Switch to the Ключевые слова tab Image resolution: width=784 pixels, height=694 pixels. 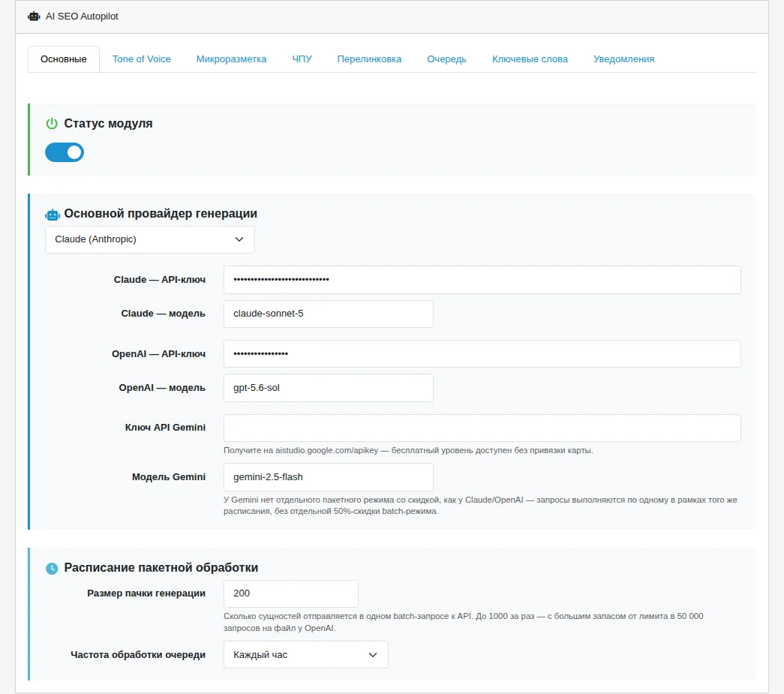[x=530, y=59]
